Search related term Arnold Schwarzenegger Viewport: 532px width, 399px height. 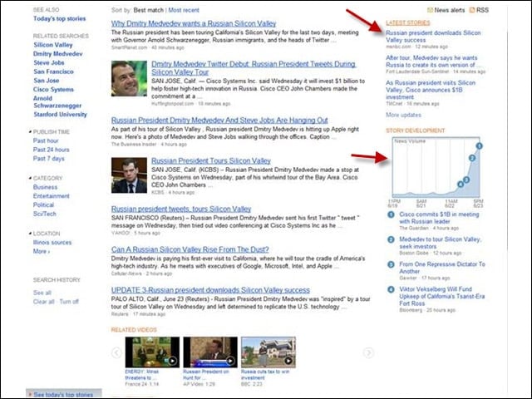click(57, 102)
